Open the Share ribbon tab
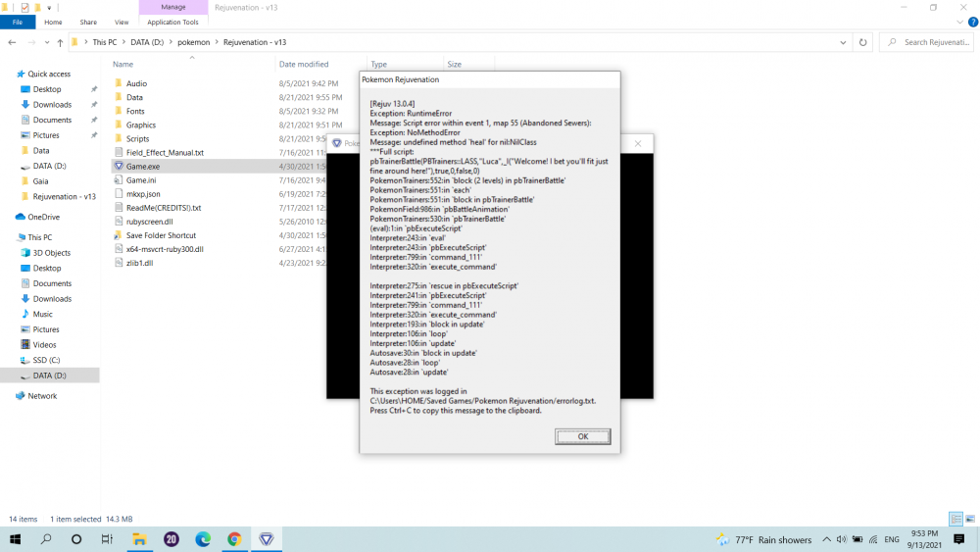980x552 pixels. [88, 22]
